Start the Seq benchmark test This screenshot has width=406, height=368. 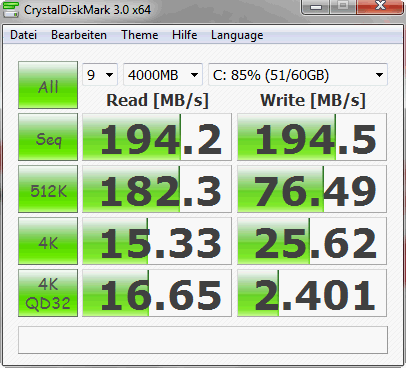pos(48,137)
